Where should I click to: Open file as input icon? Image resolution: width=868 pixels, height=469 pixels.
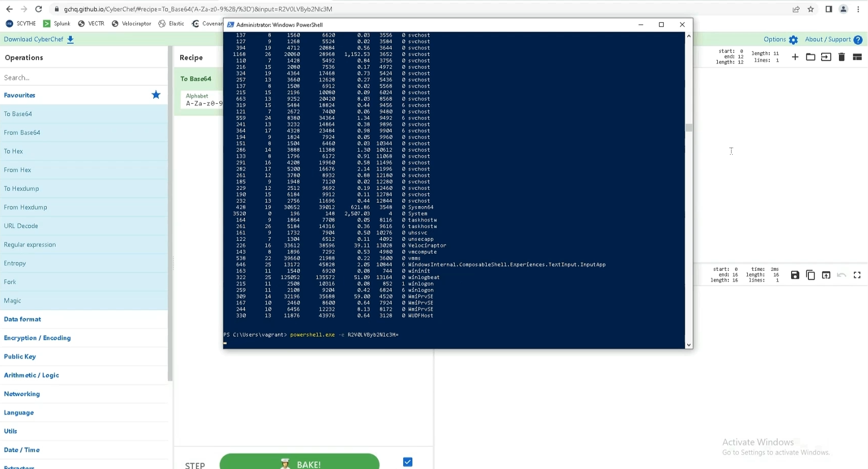(826, 57)
